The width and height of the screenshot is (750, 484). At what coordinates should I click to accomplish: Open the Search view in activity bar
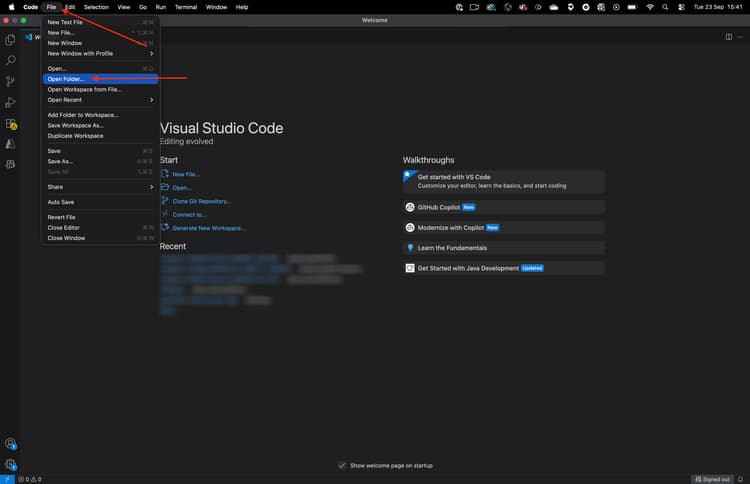[10, 60]
